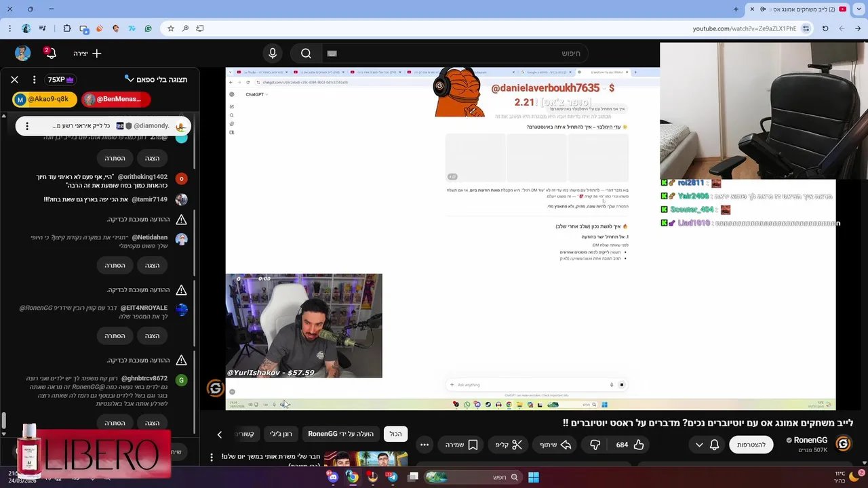This screenshot has height=488, width=868.
Task: Click the יצירה create button
Action: 87,54
